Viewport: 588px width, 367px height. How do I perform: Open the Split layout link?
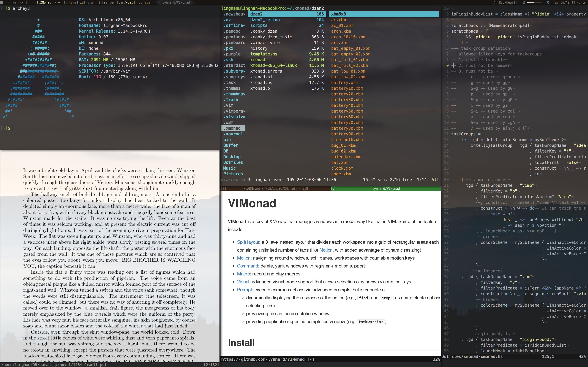[248, 242]
